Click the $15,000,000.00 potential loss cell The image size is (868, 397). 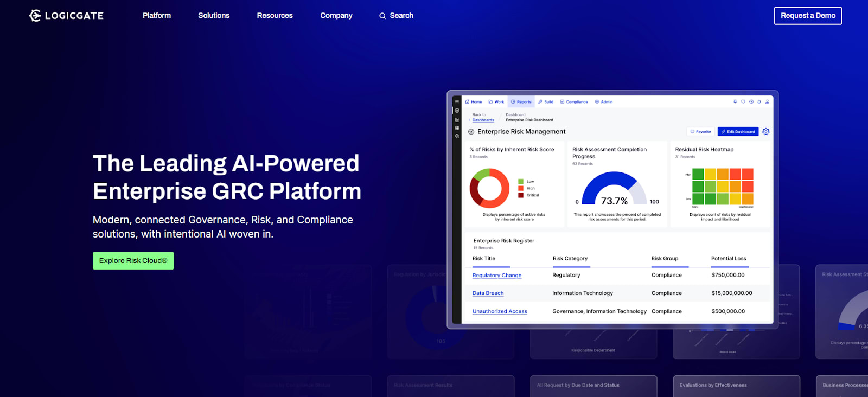coord(732,293)
